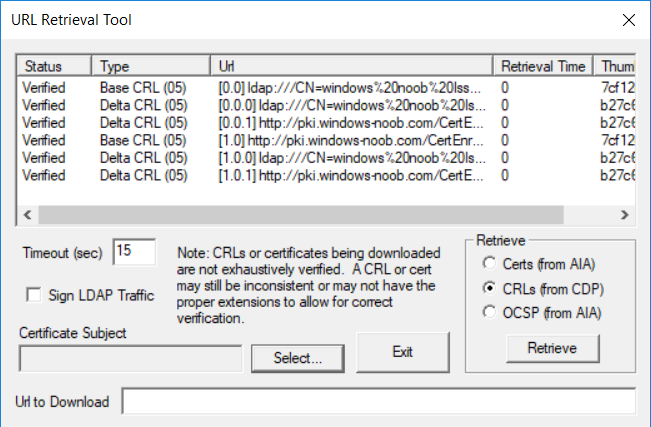Sort by the Status column header

coord(54,66)
